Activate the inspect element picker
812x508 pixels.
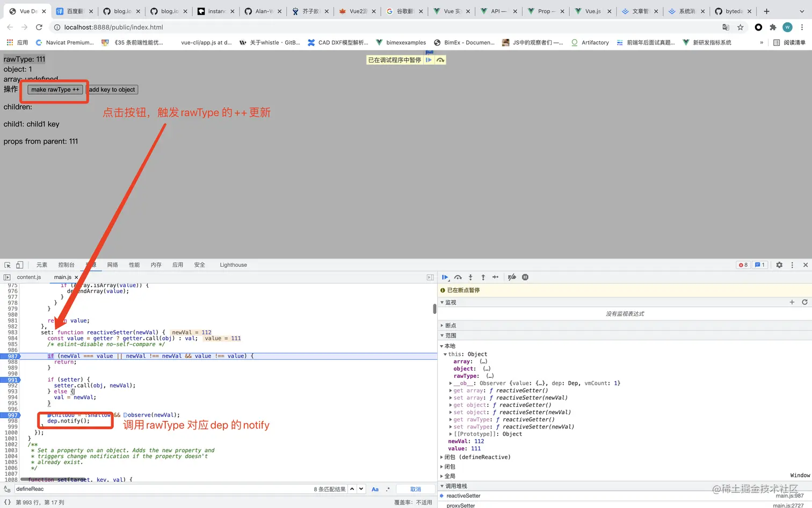pos(8,265)
